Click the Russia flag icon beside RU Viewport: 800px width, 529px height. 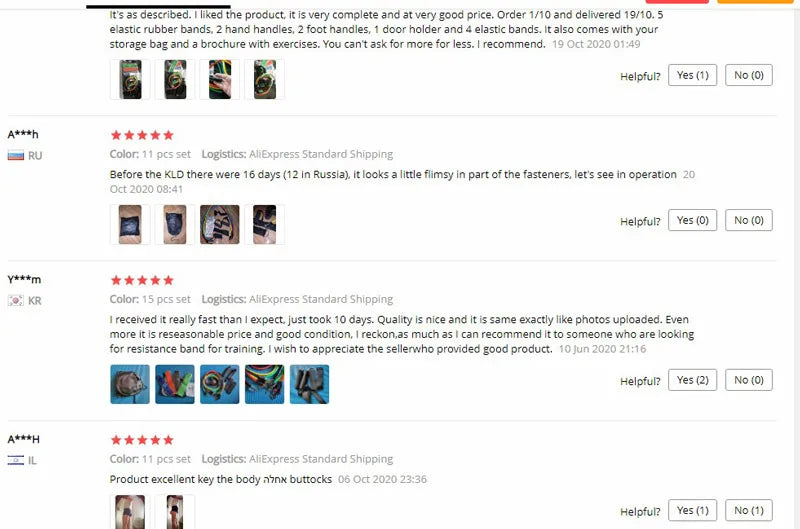16,156
